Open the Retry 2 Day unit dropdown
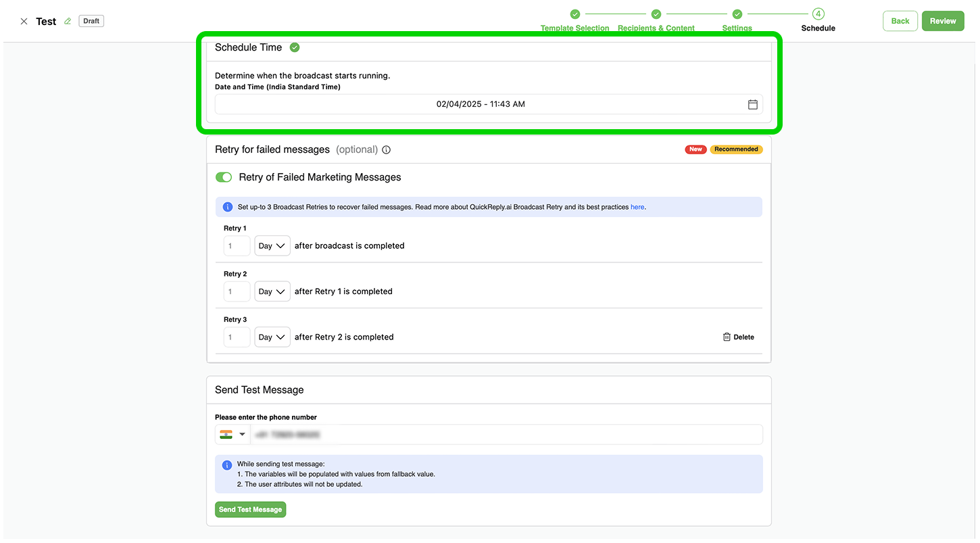Image resolution: width=980 pixels, height=543 pixels. point(272,291)
